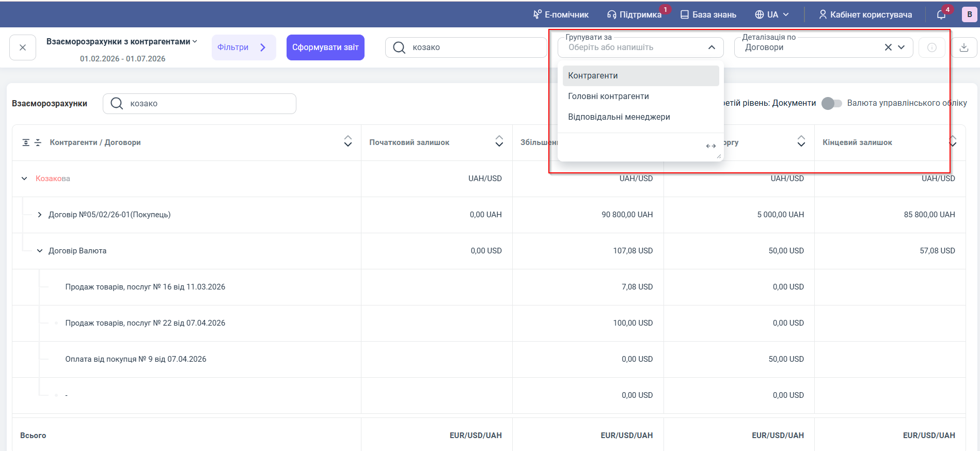Viewport: 980px width, 451px height.
Task: Open UA language dropdown
Action: tap(772, 14)
